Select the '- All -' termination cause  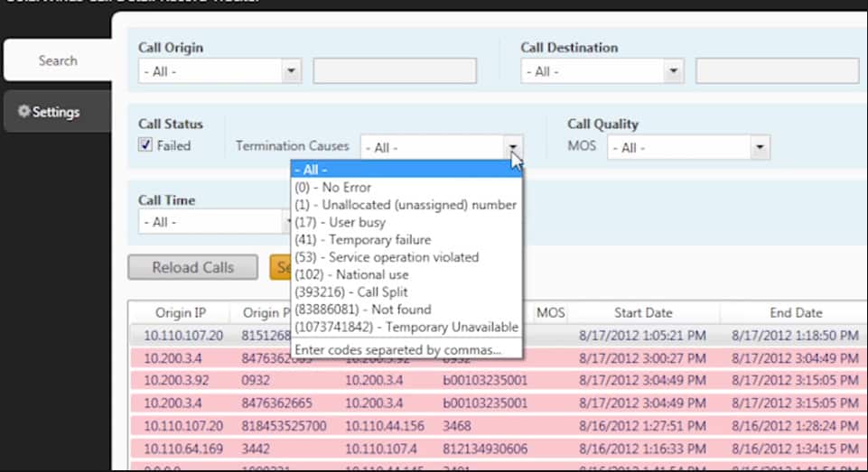[406, 170]
